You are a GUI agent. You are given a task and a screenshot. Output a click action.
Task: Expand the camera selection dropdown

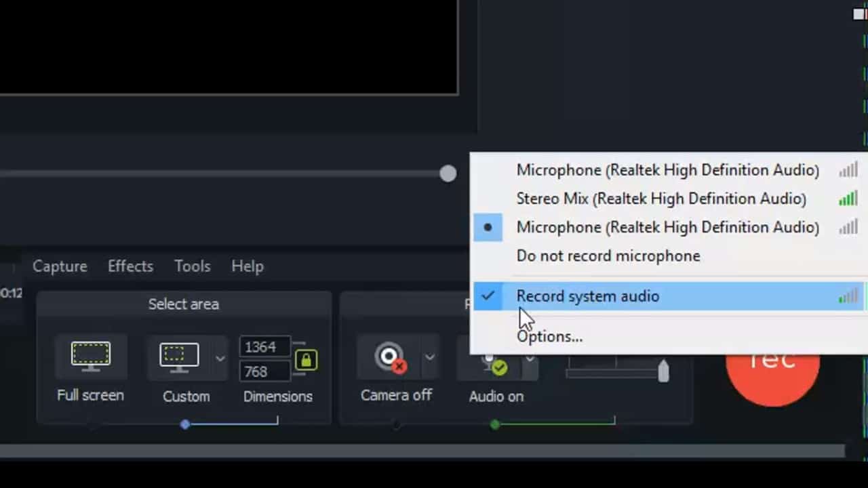pyautogui.click(x=430, y=357)
